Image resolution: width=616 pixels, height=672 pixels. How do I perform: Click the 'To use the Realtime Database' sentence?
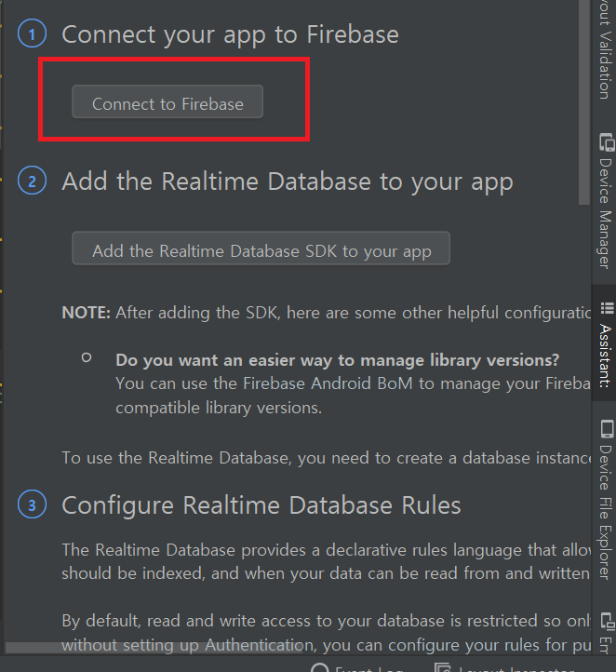pos(327,458)
